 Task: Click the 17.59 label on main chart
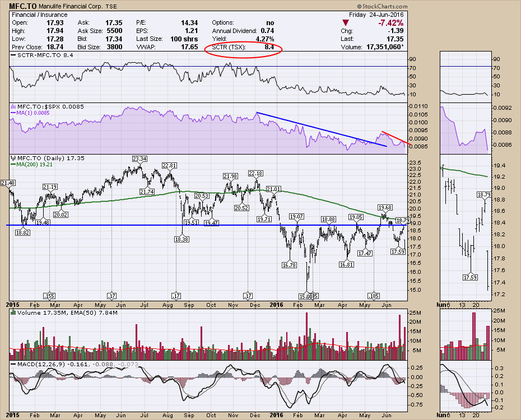pos(398,251)
